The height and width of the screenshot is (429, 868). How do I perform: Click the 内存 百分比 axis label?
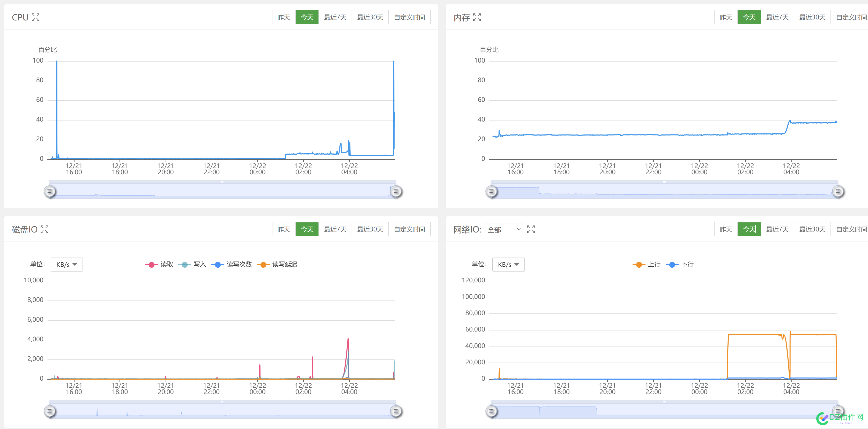pos(489,49)
